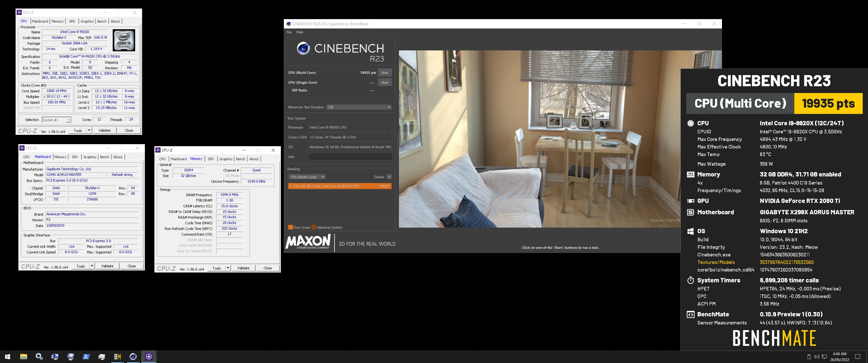This screenshot has height=363, width=868.
Task: Open the gears settings icon on taskbar
Action: coord(39,357)
